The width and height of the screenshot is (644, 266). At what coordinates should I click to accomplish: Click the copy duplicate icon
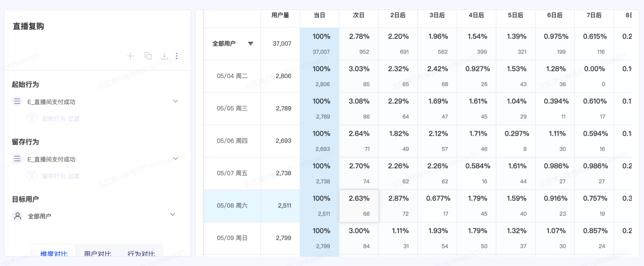pyautogui.click(x=148, y=56)
